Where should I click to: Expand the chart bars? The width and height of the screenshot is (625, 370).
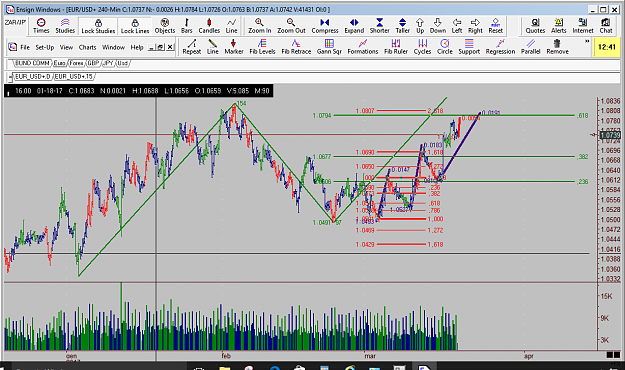tap(354, 26)
